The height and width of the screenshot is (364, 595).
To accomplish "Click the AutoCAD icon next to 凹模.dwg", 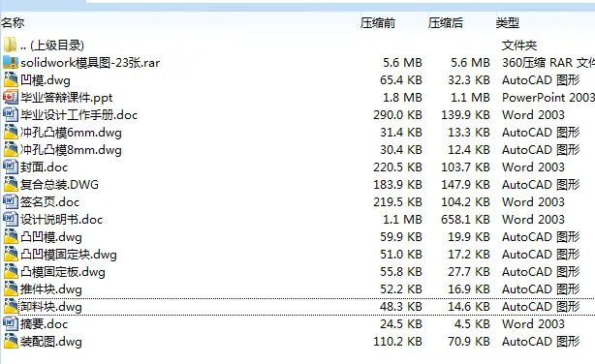I will [11, 79].
